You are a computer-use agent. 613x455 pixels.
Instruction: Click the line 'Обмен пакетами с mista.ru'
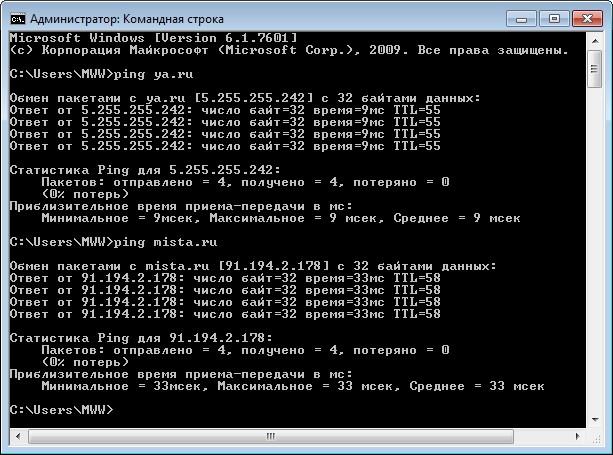tap(253, 266)
